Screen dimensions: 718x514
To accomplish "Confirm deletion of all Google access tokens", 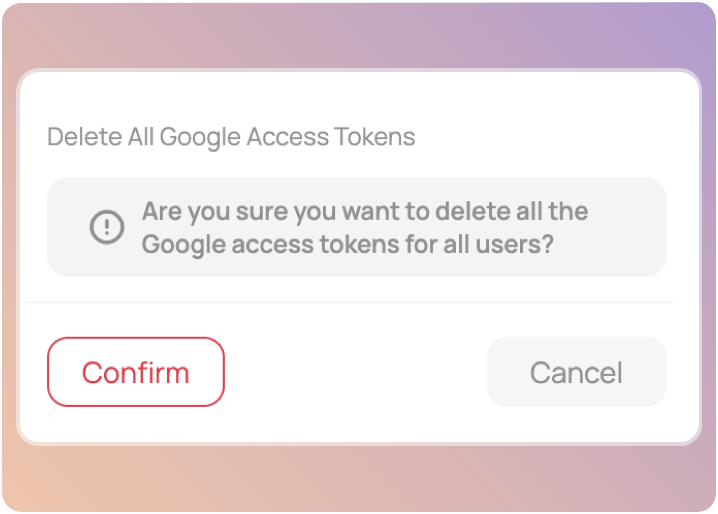I will pos(136,372).
